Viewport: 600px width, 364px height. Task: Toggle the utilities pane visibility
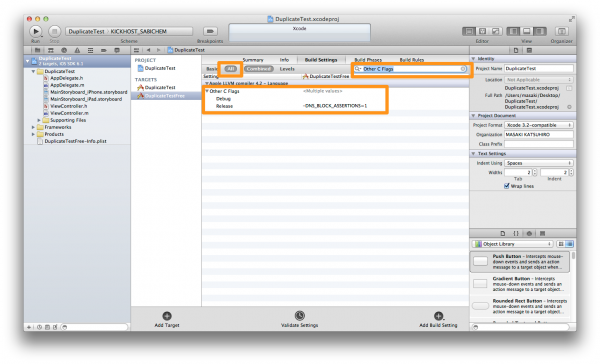pyautogui.click(x=540, y=31)
